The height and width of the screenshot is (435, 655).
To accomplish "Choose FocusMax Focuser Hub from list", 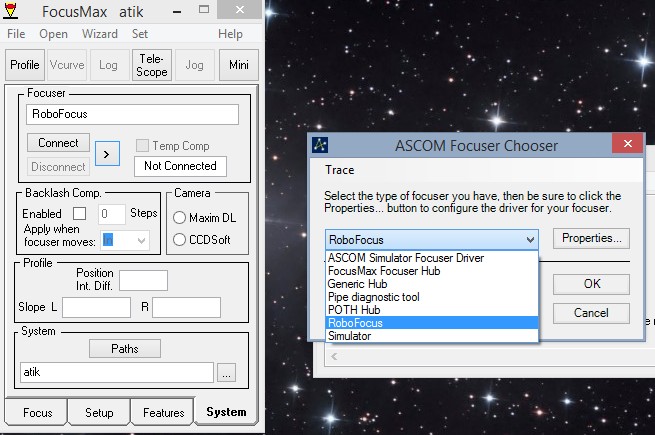I will pos(432,271).
